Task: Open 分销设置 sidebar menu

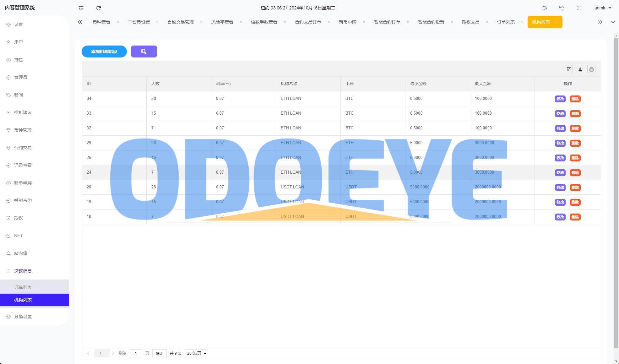Action: click(35, 317)
